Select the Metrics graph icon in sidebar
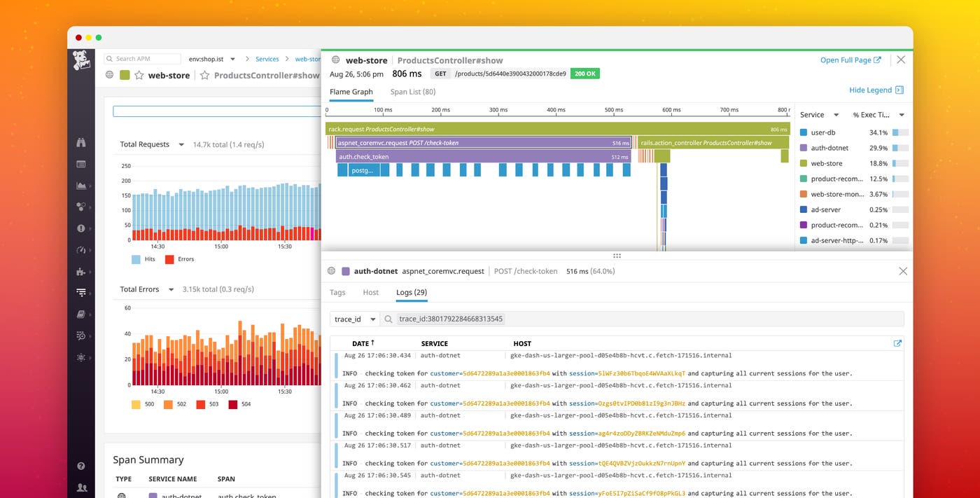 (x=82, y=186)
